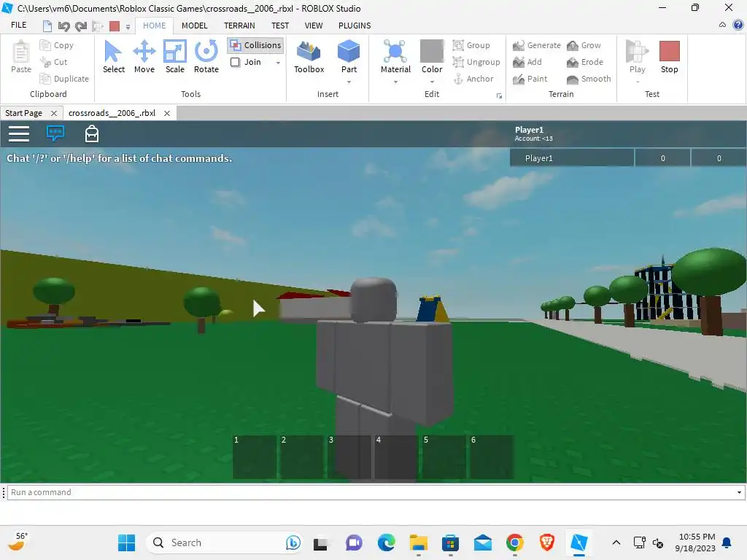Image resolution: width=747 pixels, height=560 pixels.
Task: Toggle the in-game chat icon
Action: 55,133
